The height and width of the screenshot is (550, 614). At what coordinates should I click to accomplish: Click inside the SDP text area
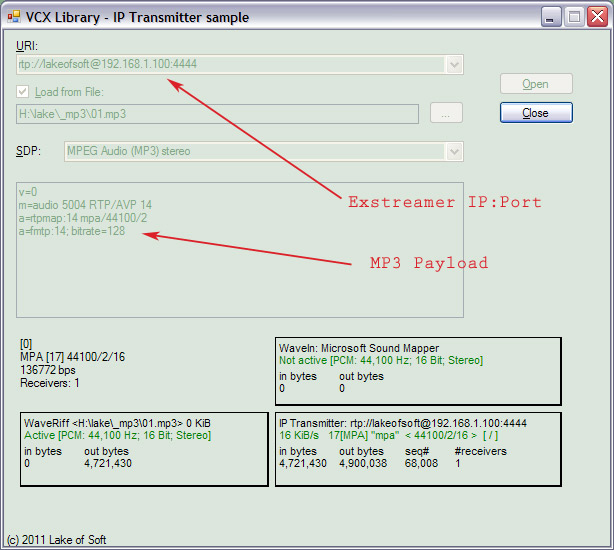(x=240, y=250)
